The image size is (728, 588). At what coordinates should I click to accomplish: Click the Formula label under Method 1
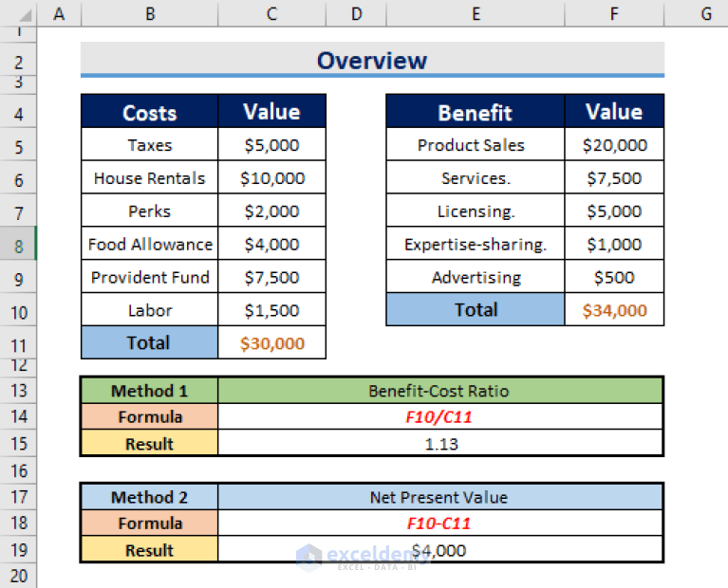(x=150, y=416)
